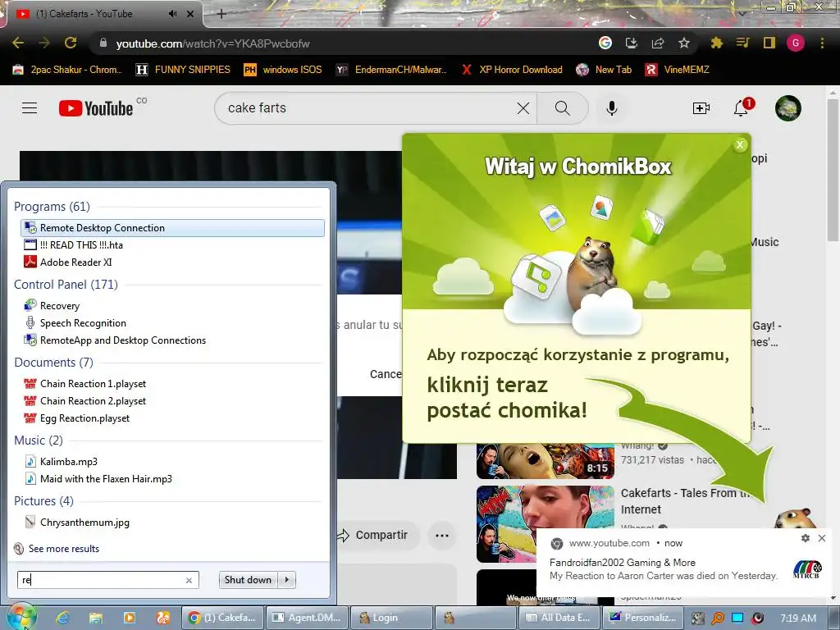Expand the Control Panel (171) group header
The width and height of the screenshot is (840, 630).
point(66,285)
